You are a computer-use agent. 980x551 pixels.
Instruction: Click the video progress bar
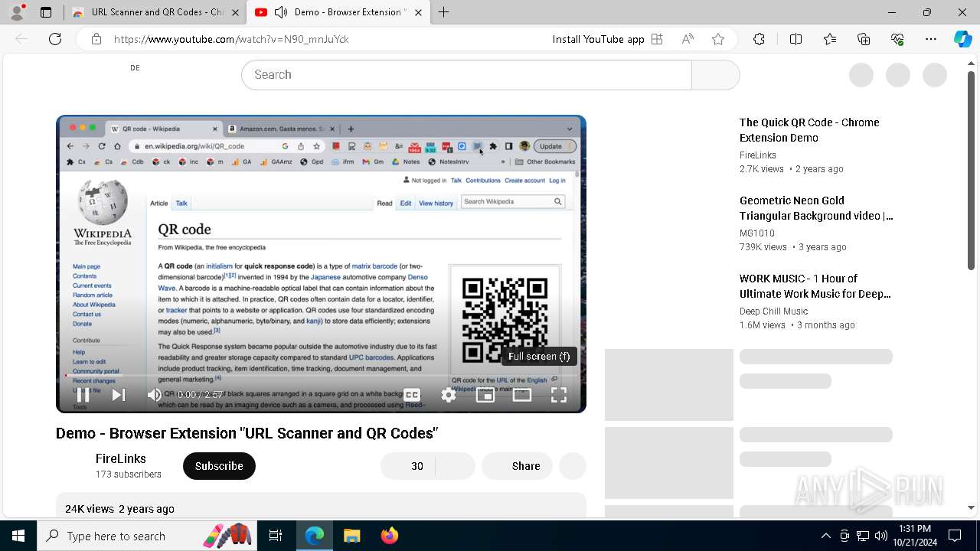(321, 376)
